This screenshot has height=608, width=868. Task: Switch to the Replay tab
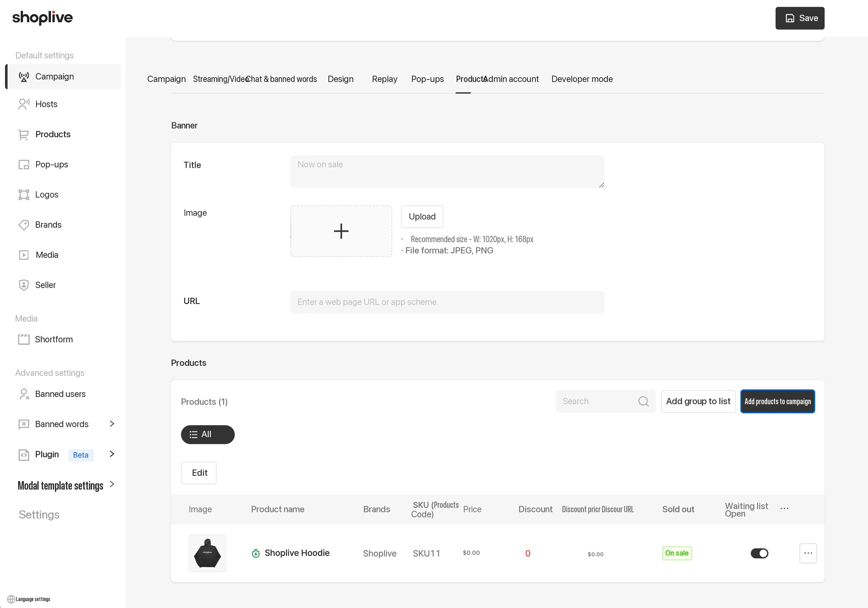coord(384,79)
